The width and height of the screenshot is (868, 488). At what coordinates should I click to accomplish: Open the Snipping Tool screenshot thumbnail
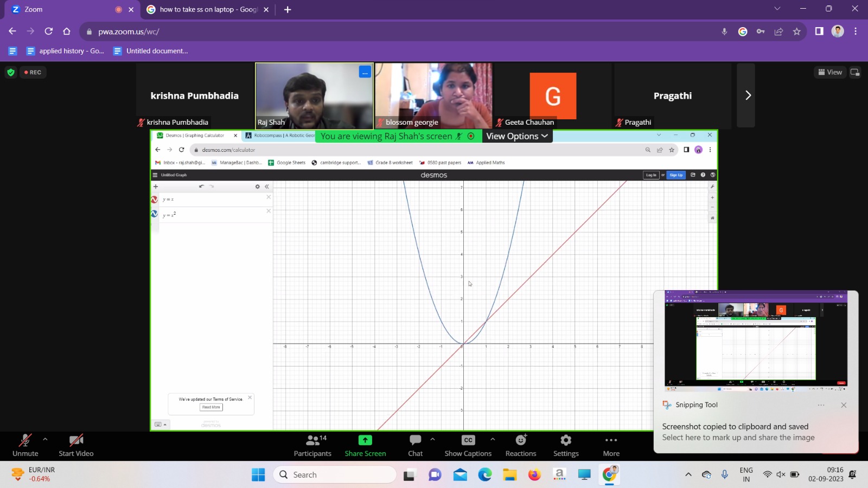tap(756, 341)
